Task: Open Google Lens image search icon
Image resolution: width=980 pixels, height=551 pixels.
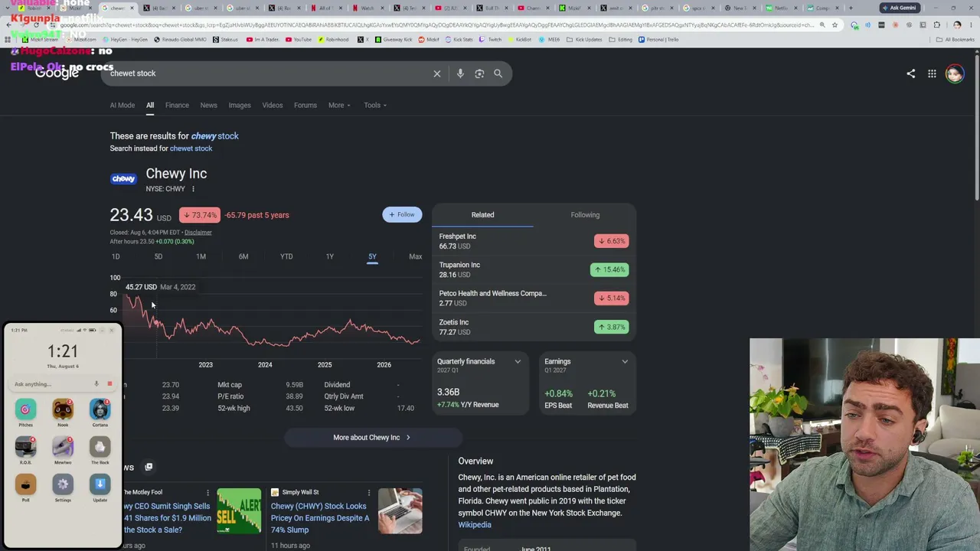Action: click(479, 73)
